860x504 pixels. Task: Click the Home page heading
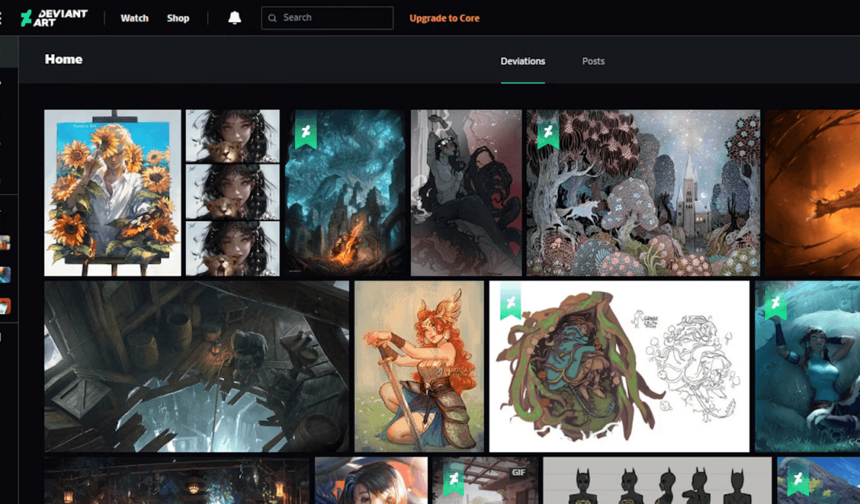click(x=64, y=59)
